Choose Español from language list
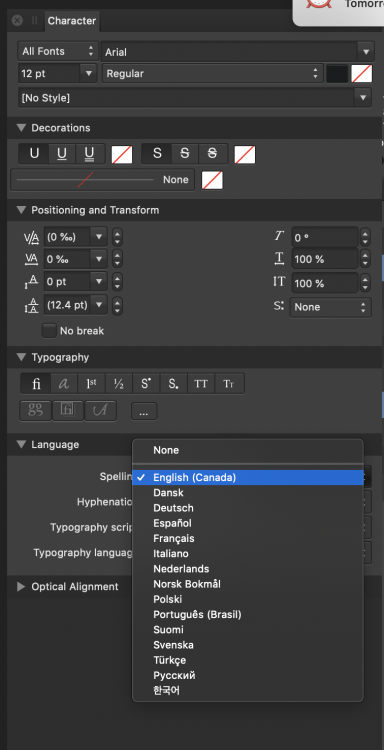The height and width of the screenshot is (750, 384). point(248,523)
